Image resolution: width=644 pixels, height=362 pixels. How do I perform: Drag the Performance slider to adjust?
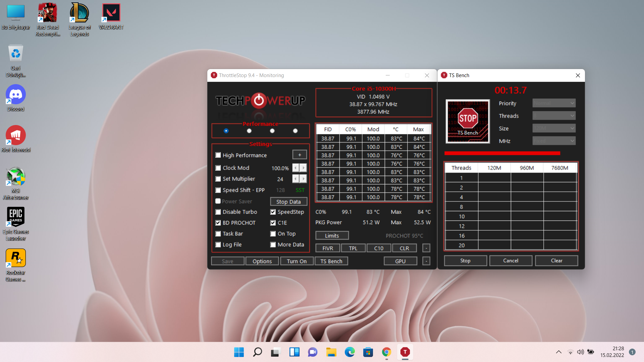pos(226,130)
